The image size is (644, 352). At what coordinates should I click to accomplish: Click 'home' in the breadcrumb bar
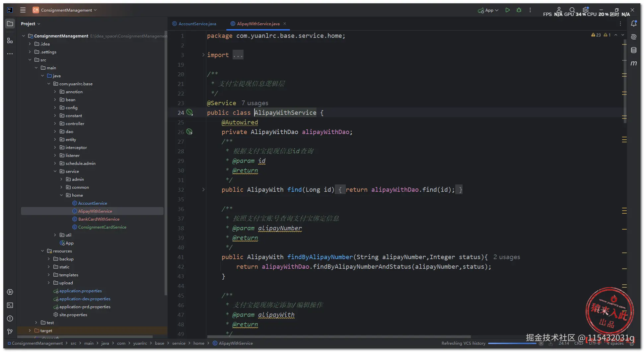[199, 343]
